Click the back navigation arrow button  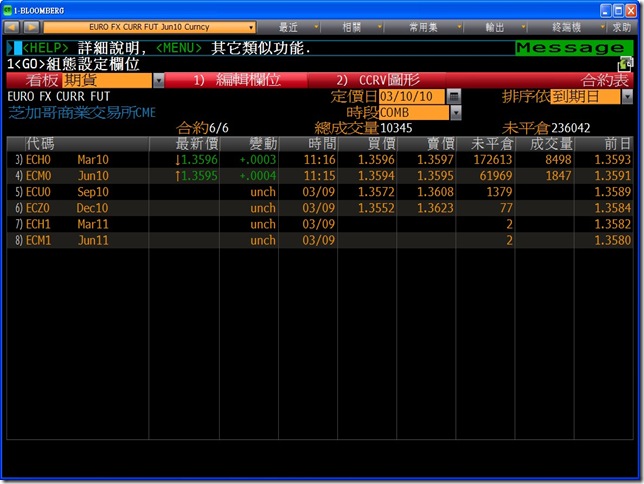(x=12, y=28)
